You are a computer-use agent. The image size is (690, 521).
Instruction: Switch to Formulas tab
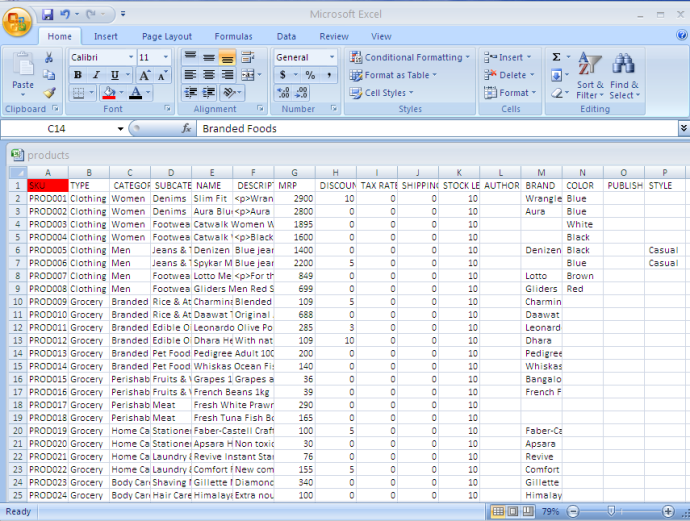(x=233, y=37)
